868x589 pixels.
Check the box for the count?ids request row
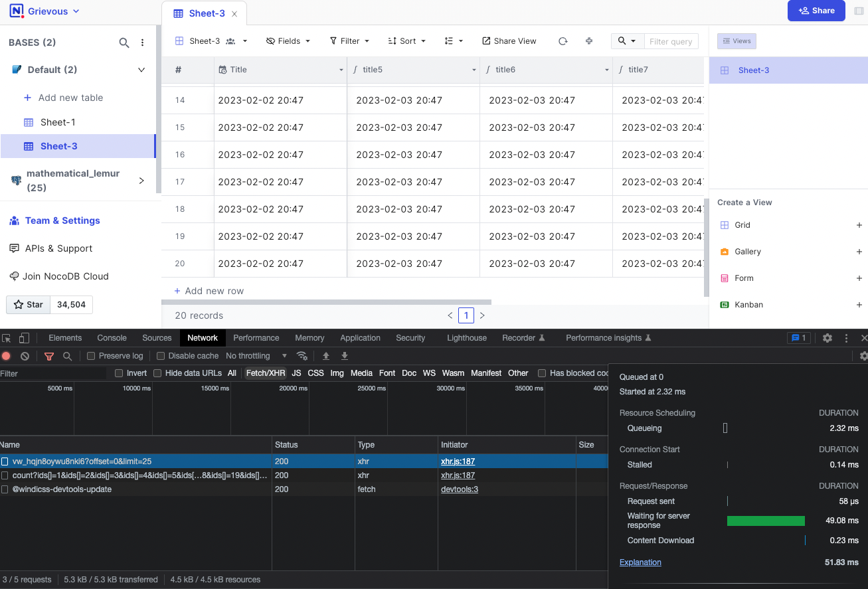click(x=5, y=475)
